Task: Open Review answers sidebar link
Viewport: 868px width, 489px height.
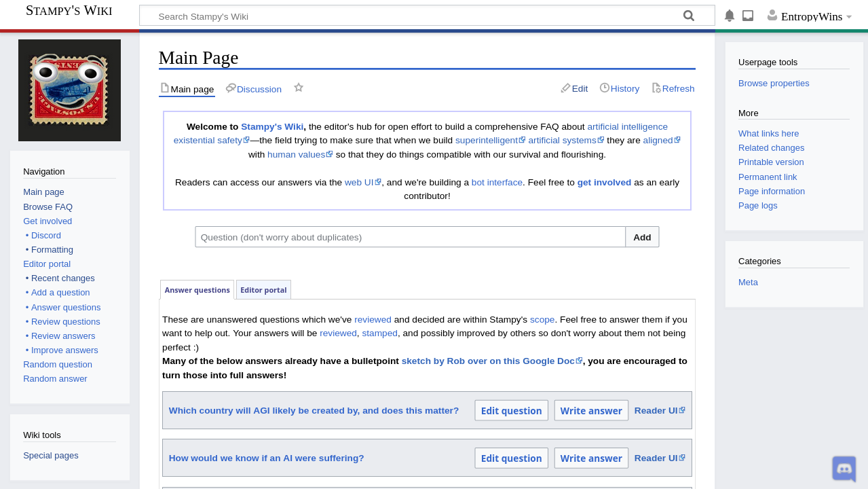Action: [x=63, y=336]
